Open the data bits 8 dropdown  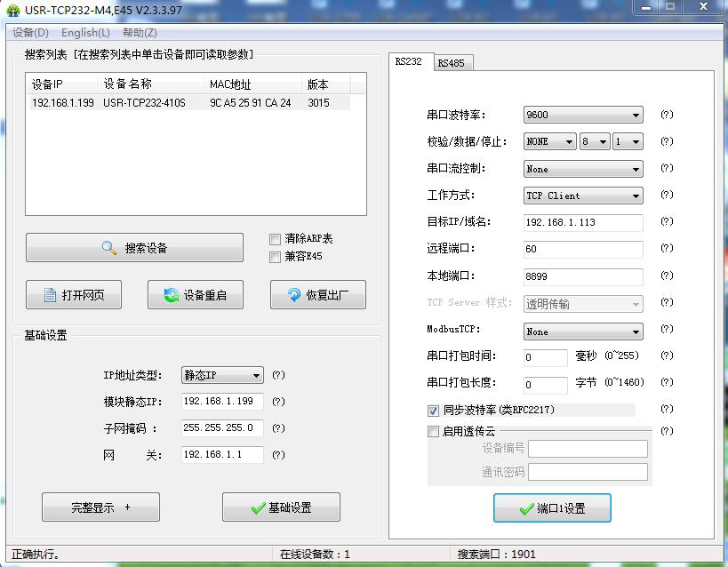(595, 141)
